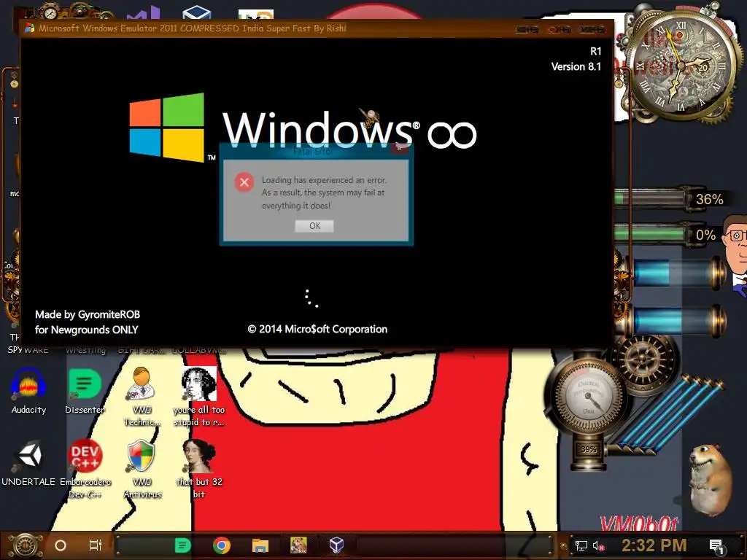Click the hamster desktop gadget
This screenshot has height=560, width=747.
(710, 480)
